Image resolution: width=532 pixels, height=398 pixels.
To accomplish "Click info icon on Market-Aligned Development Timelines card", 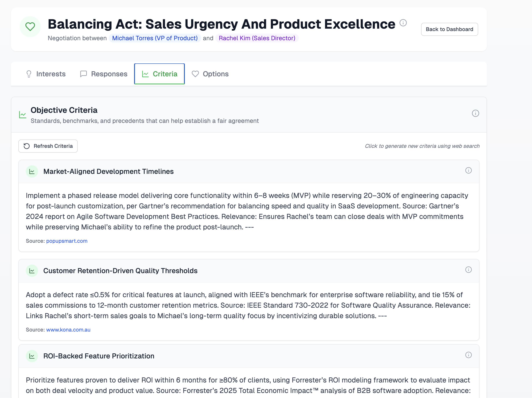I will (468, 171).
